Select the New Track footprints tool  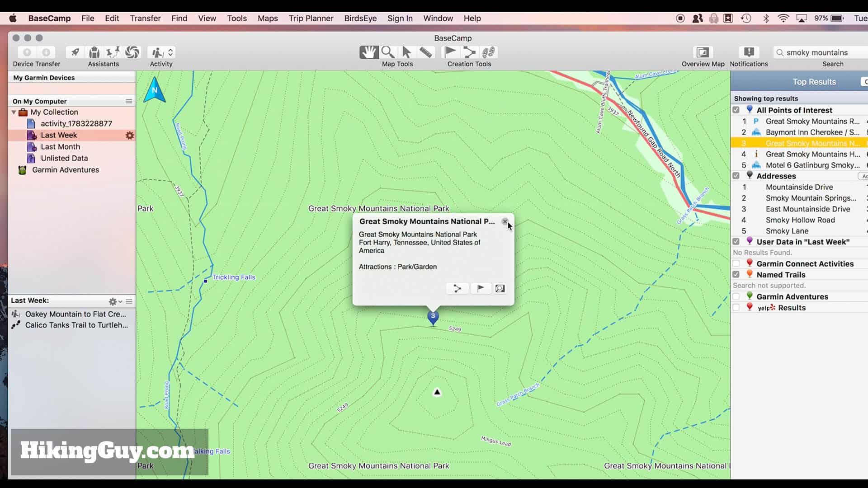[488, 52]
